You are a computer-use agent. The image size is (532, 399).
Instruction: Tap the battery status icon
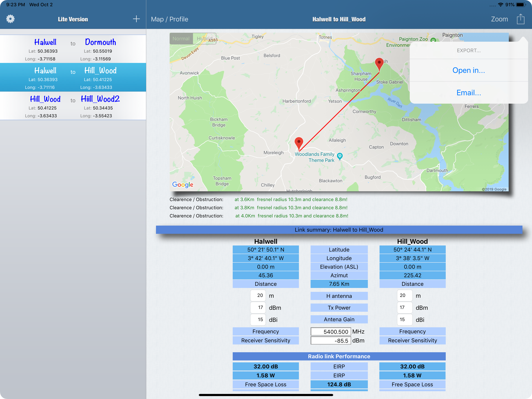(x=521, y=4)
